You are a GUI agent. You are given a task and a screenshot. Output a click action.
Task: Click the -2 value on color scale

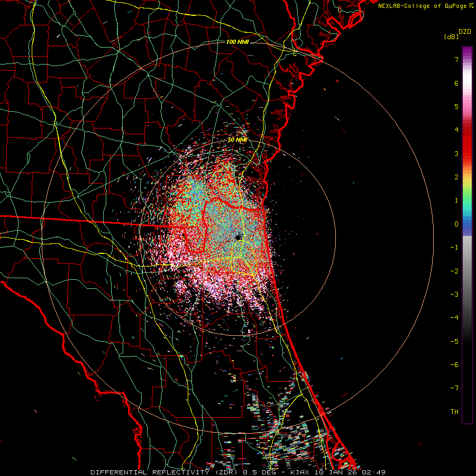pyautogui.click(x=454, y=271)
